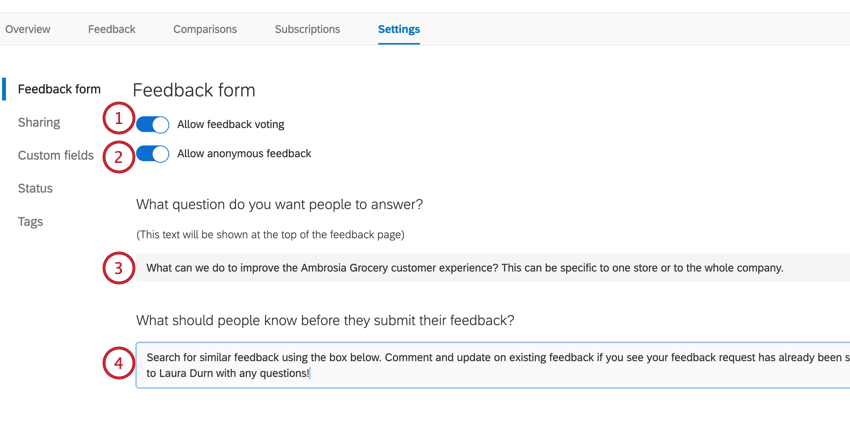
Task: Open the Tags settings section
Action: click(30, 221)
